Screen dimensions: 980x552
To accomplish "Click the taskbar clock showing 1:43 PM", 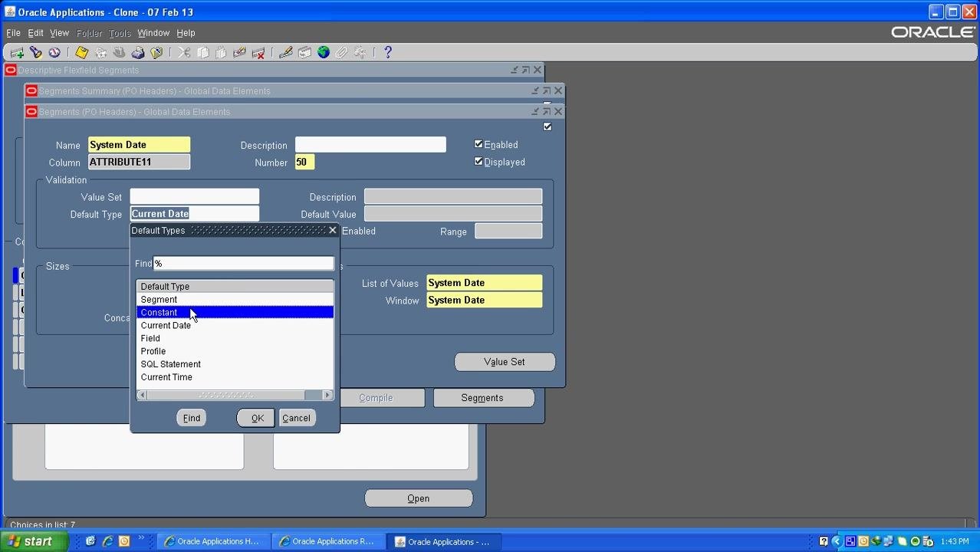I will (954, 541).
